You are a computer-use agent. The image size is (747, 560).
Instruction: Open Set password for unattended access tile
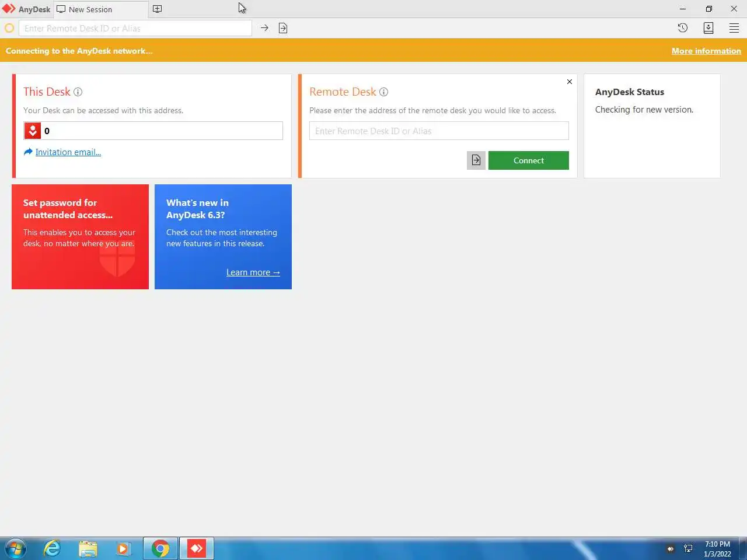[80, 237]
